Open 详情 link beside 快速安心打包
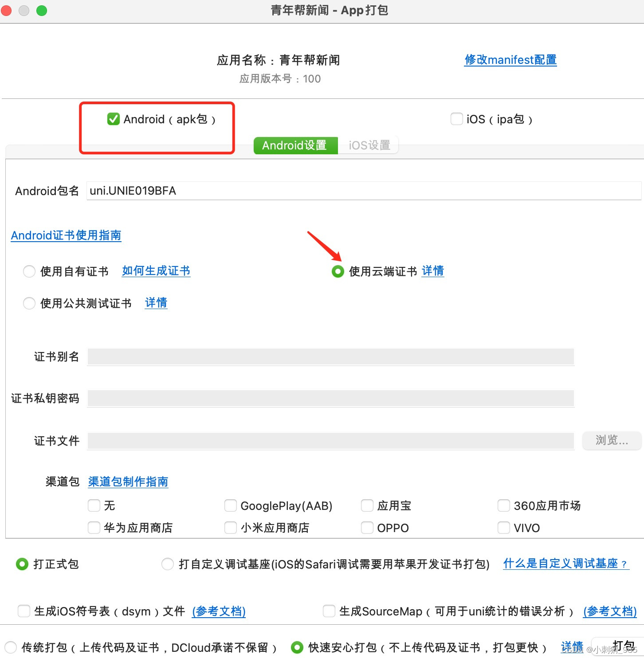This screenshot has height=658, width=644. click(572, 647)
